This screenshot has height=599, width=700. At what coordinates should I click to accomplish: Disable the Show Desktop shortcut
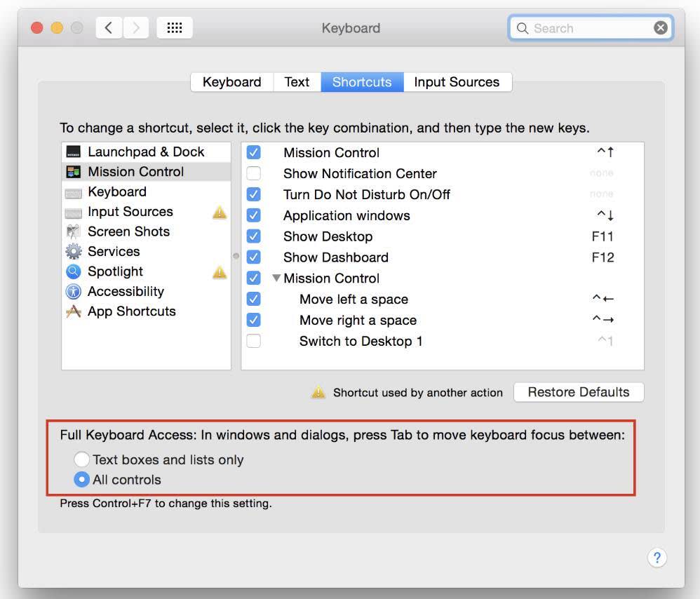(x=254, y=236)
